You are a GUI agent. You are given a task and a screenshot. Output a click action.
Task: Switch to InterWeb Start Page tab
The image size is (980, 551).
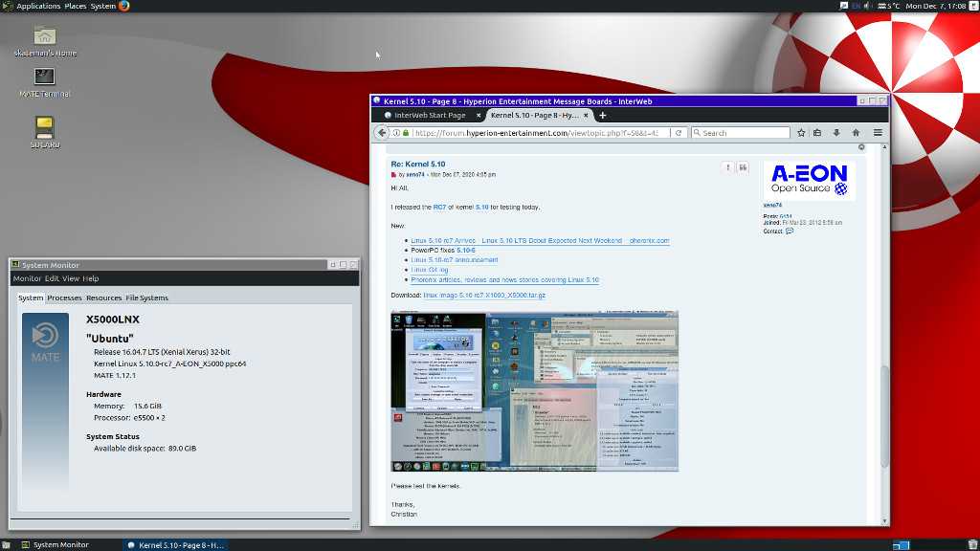coord(429,116)
